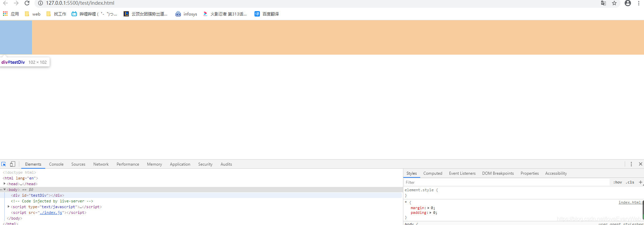The width and height of the screenshot is (644, 225).
Task: Click the element.style rule block
Action: click(x=524, y=193)
